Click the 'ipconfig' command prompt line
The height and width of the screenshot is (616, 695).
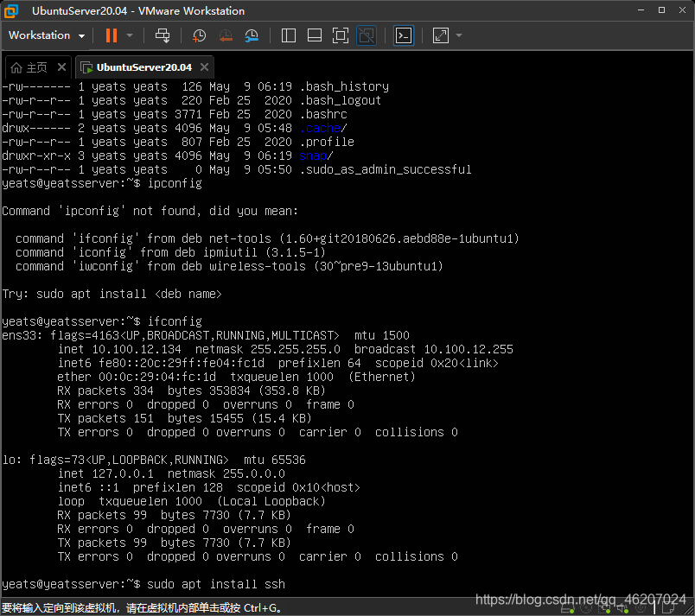pyautogui.click(x=102, y=183)
